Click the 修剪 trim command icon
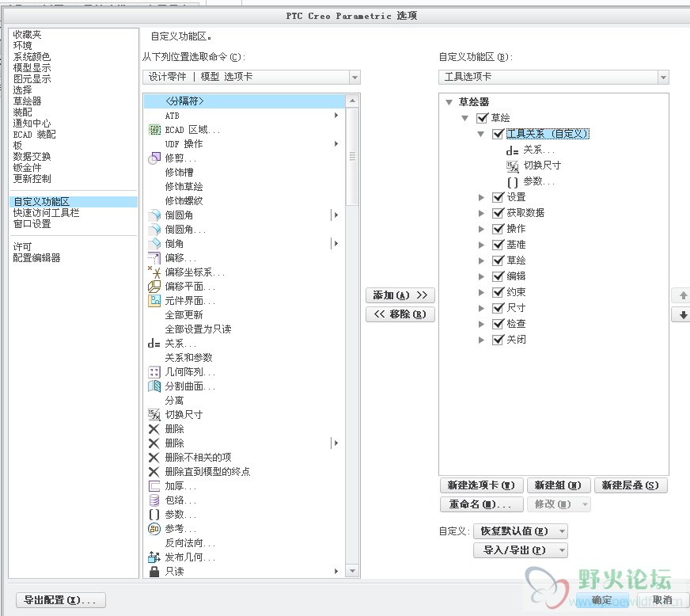Screen dimensions: 690x616 click(154, 158)
